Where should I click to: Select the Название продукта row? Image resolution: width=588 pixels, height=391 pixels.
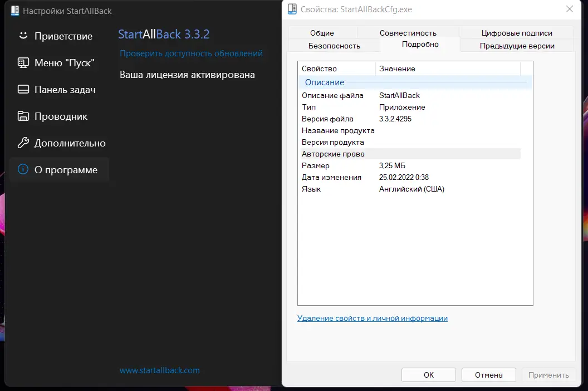[409, 130]
